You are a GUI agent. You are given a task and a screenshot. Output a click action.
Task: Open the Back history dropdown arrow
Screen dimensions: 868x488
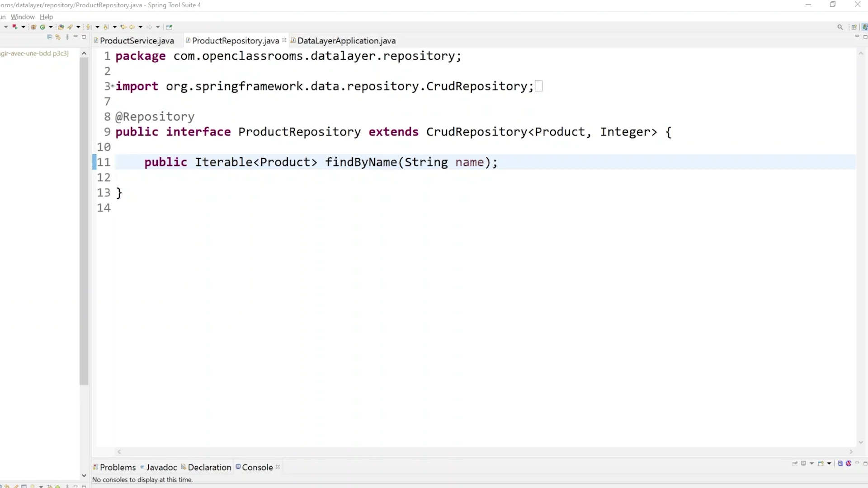click(x=141, y=27)
